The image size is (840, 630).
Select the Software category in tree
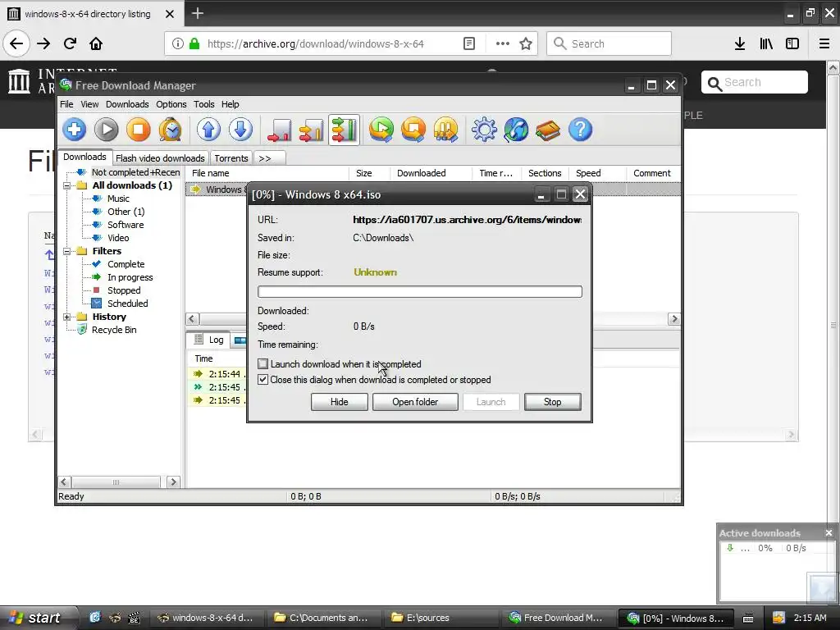pyautogui.click(x=126, y=225)
